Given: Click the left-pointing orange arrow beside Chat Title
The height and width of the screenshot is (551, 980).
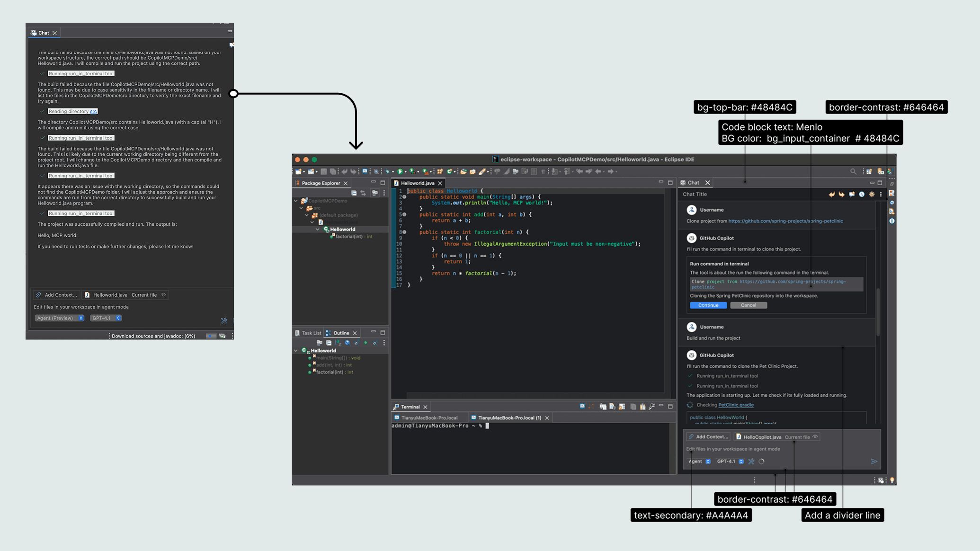Looking at the screenshot, I should 832,194.
